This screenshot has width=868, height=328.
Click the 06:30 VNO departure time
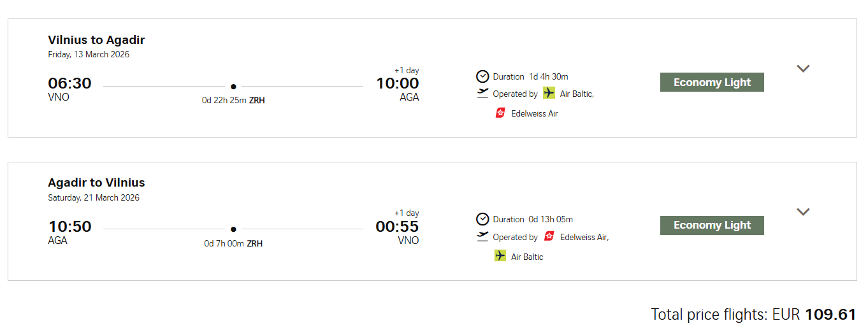(69, 83)
